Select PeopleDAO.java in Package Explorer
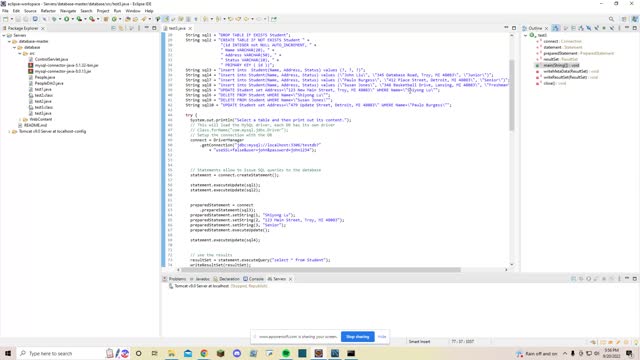Screen dimensions: 640x360 pos(46,83)
